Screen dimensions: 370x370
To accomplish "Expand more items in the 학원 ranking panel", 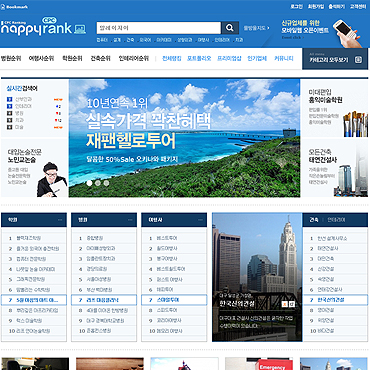I will click(60, 220).
